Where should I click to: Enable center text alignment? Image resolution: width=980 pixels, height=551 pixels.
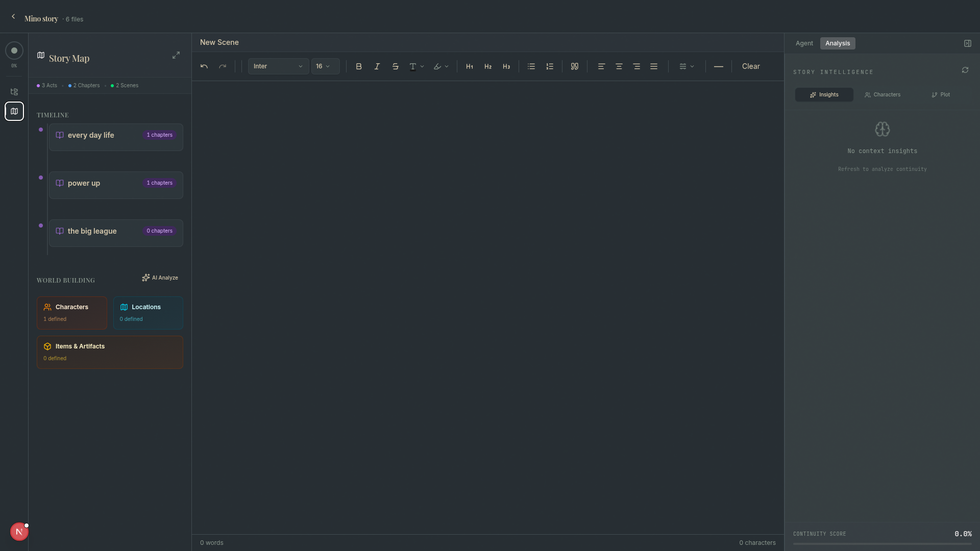click(x=619, y=66)
